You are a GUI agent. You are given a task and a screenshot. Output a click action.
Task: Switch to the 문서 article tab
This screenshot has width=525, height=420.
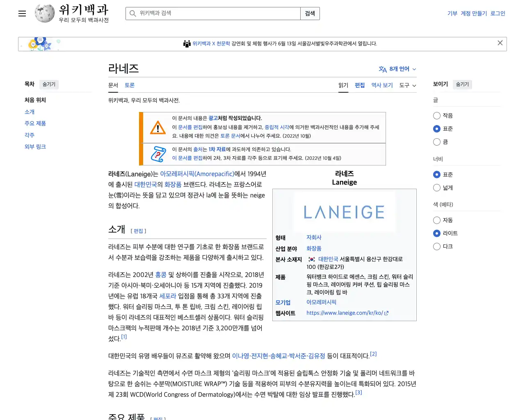click(113, 85)
